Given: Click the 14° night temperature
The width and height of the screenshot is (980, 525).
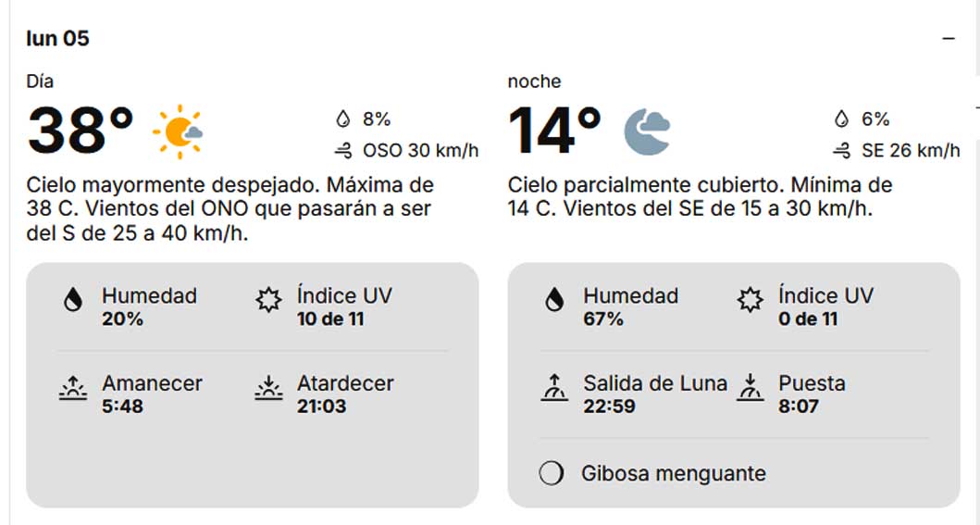Looking at the screenshot, I should pos(555,131).
